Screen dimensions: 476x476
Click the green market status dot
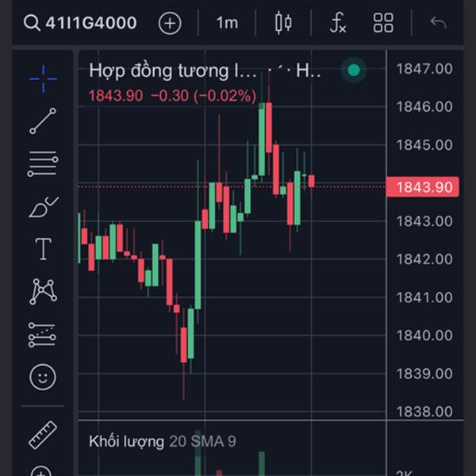click(x=354, y=71)
